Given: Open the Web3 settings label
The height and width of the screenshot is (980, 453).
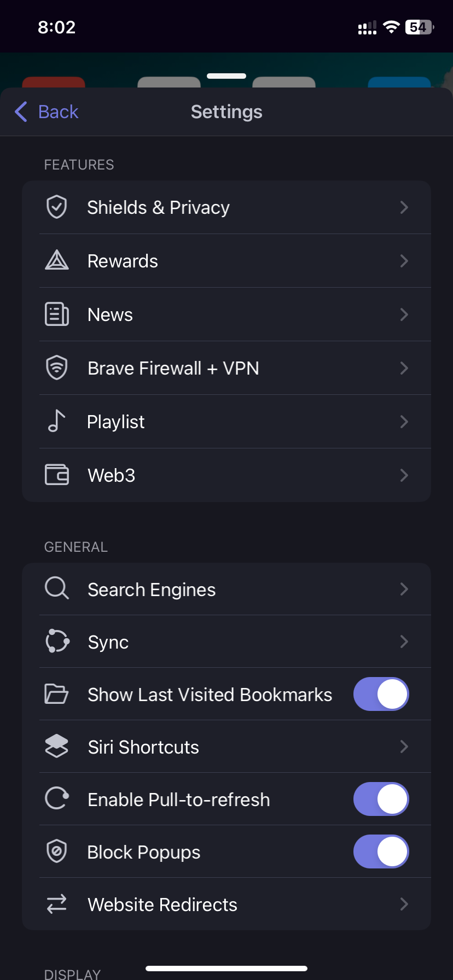Looking at the screenshot, I should tap(112, 475).
